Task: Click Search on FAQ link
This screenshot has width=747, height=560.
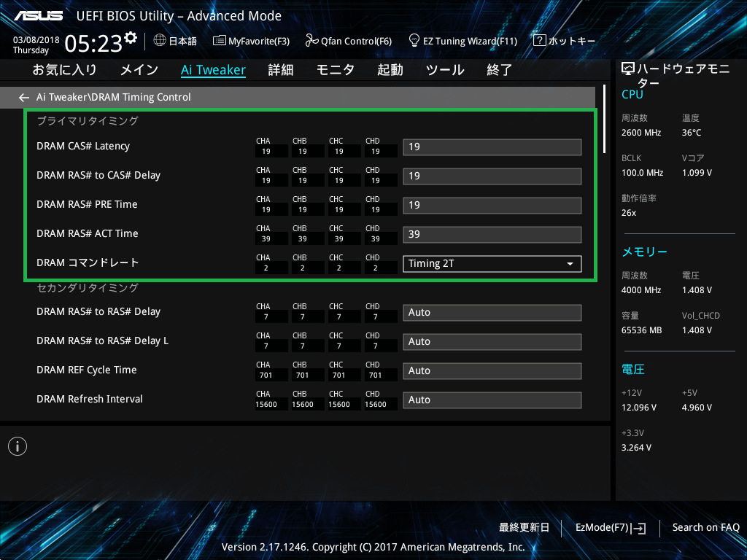Action: tap(705, 528)
